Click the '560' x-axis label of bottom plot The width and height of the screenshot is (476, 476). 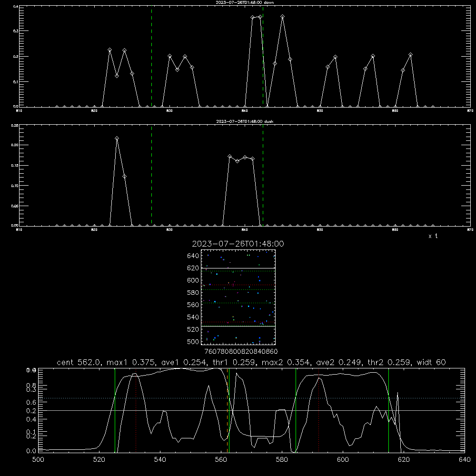221,460
